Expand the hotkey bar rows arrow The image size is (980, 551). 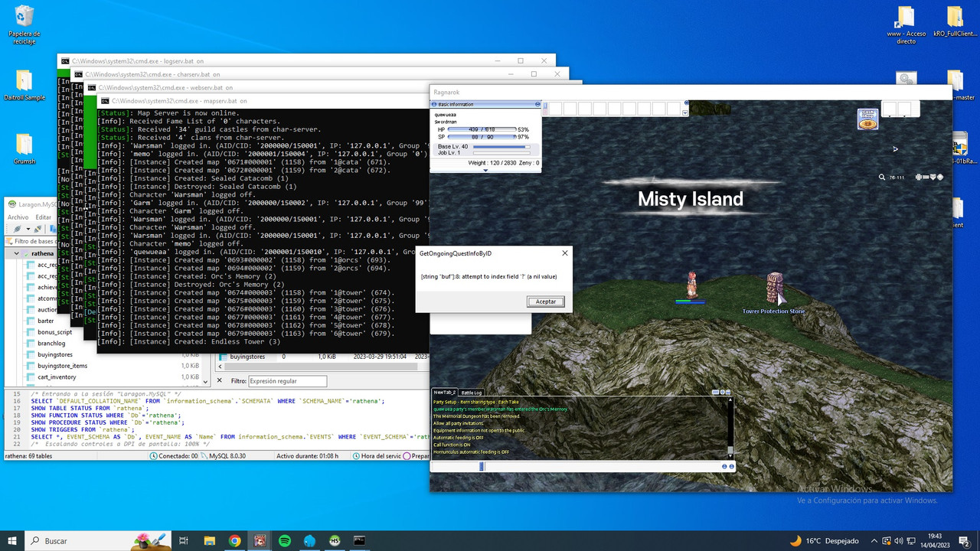(684, 112)
